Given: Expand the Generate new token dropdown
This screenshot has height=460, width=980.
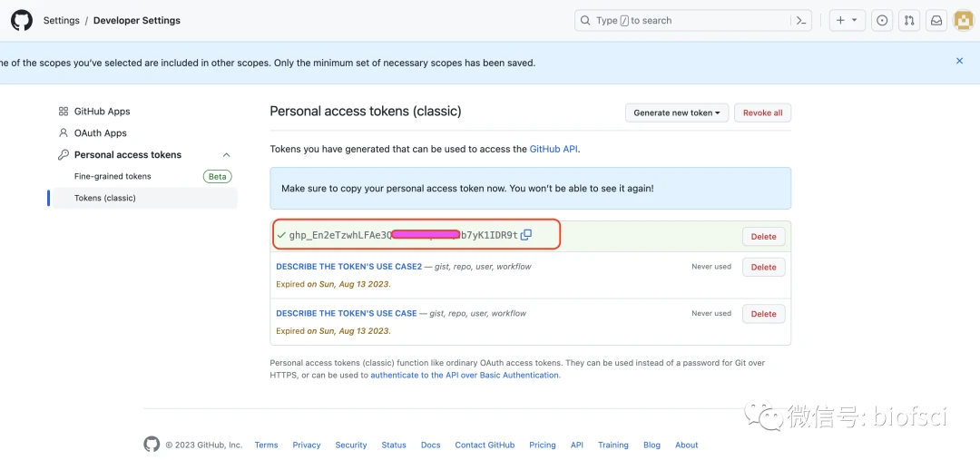Looking at the screenshot, I should pyautogui.click(x=676, y=113).
